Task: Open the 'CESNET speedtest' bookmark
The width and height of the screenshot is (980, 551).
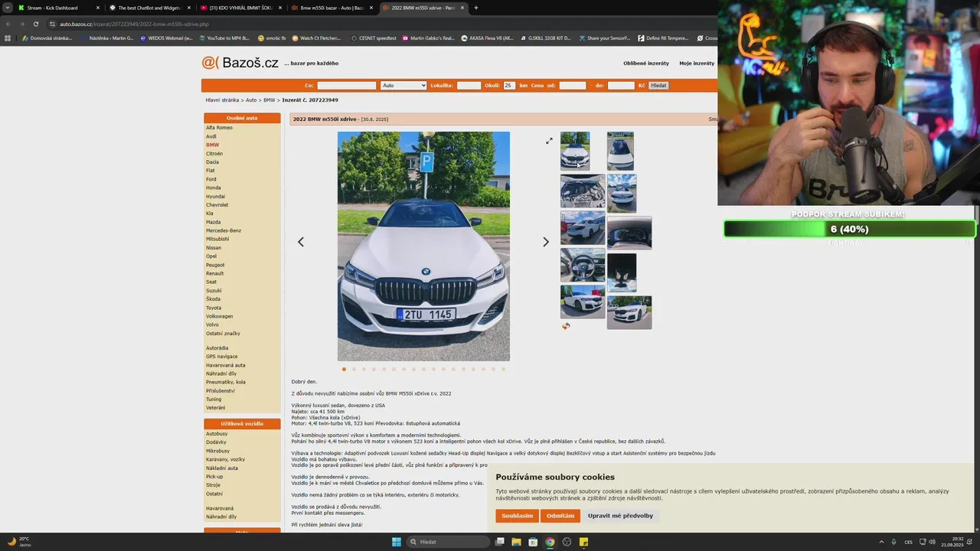Action: pyautogui.click(x=374, y=38)
